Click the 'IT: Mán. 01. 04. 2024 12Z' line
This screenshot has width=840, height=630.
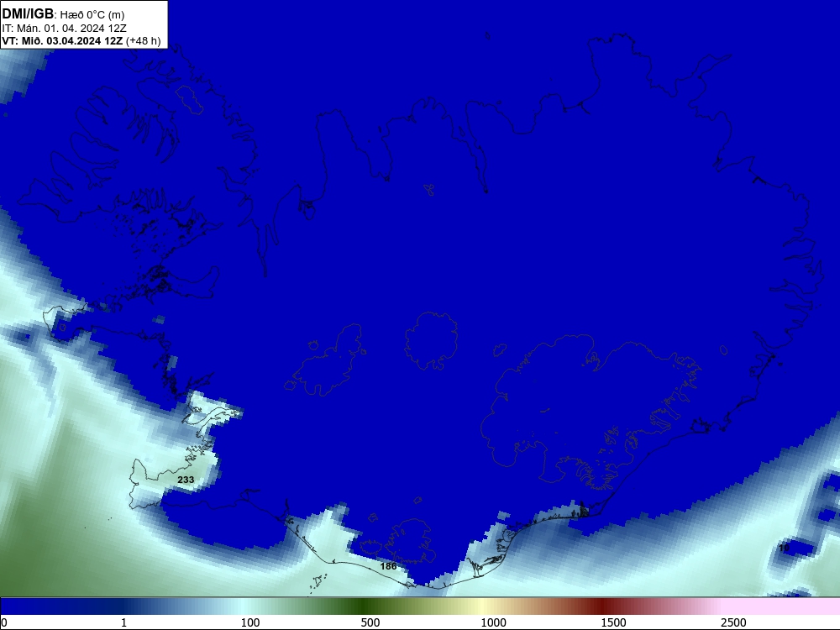(x=65, y=29)
